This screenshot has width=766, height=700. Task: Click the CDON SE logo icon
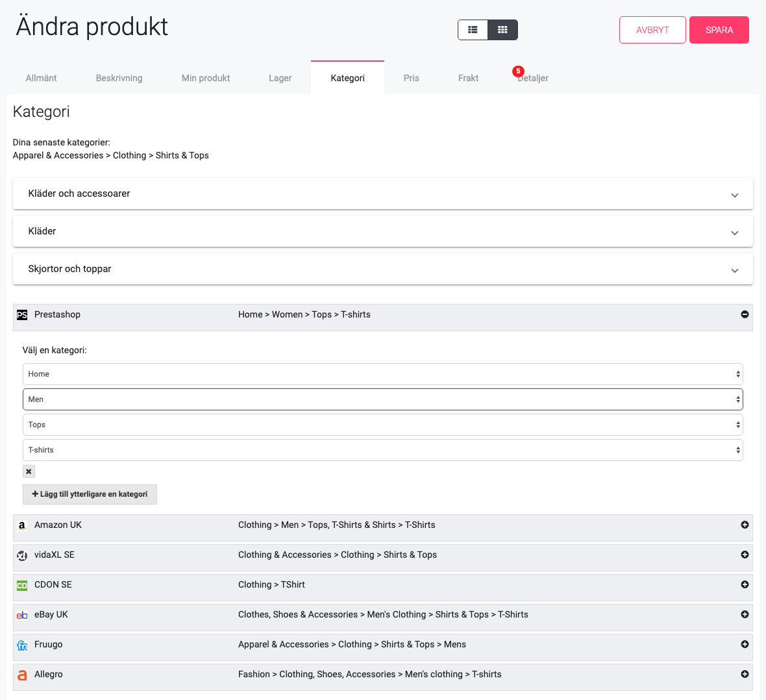22,585
